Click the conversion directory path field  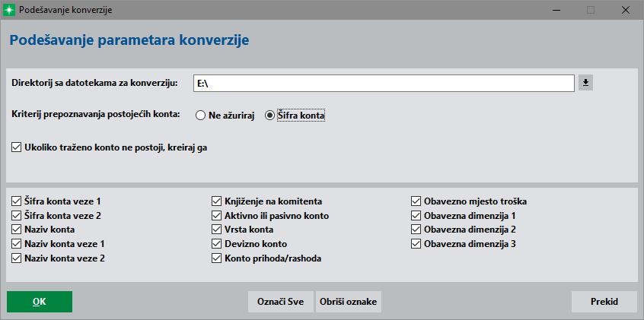[384, 83]
